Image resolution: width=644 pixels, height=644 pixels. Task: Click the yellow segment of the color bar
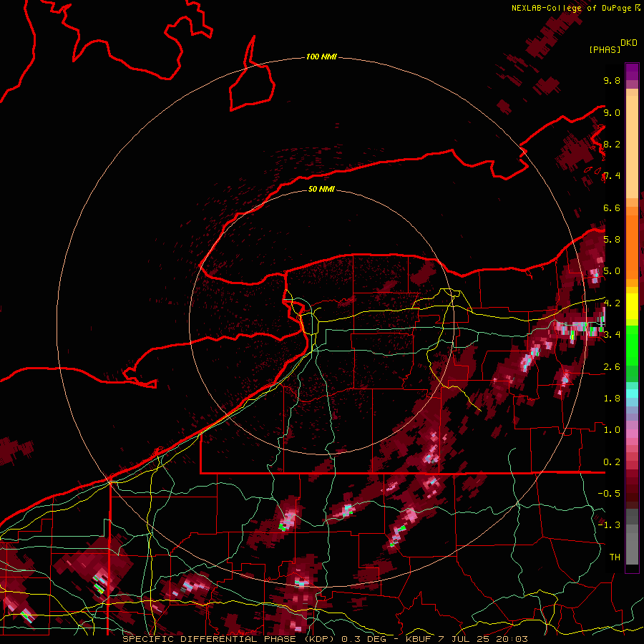pos(632,306)
